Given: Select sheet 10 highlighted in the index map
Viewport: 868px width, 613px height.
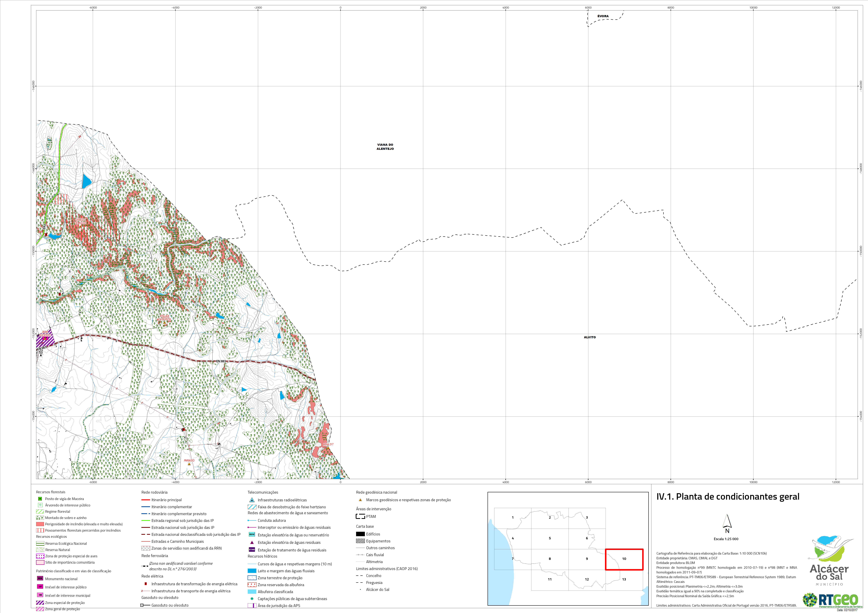Looking at the screenshot, I should (x=624, y=559).
